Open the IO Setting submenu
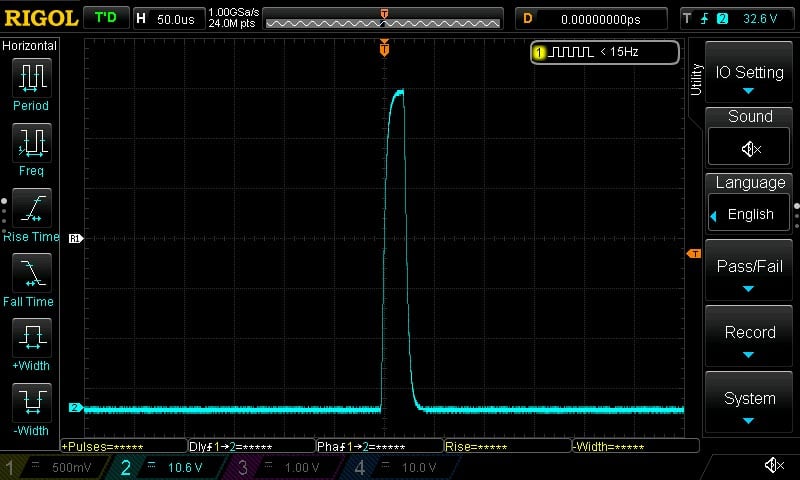This screenshot has width=800, height=480. [x=748, y=72]
